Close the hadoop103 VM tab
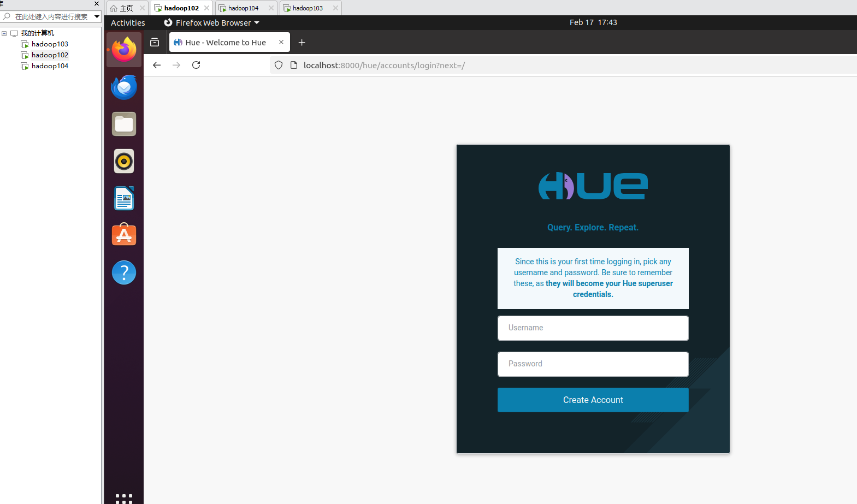The height and width of the screenshot is (504, 857). pyautogui.click(x=335, y=8)
